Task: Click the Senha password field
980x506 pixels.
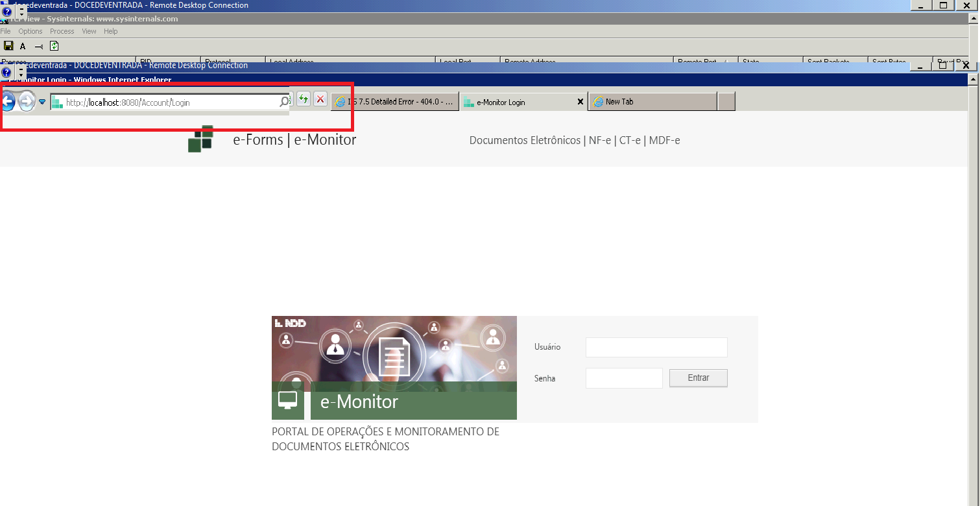Action: coord(624,378)
